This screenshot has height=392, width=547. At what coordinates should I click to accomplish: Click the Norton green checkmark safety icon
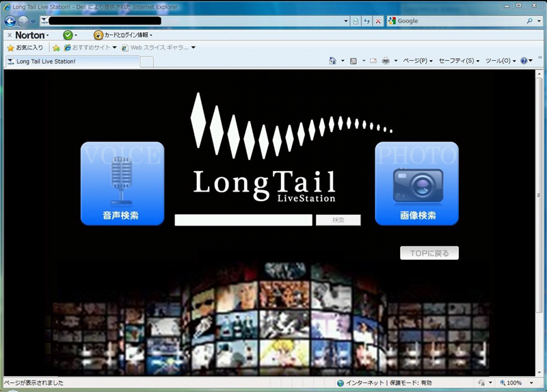coord(68,35)
